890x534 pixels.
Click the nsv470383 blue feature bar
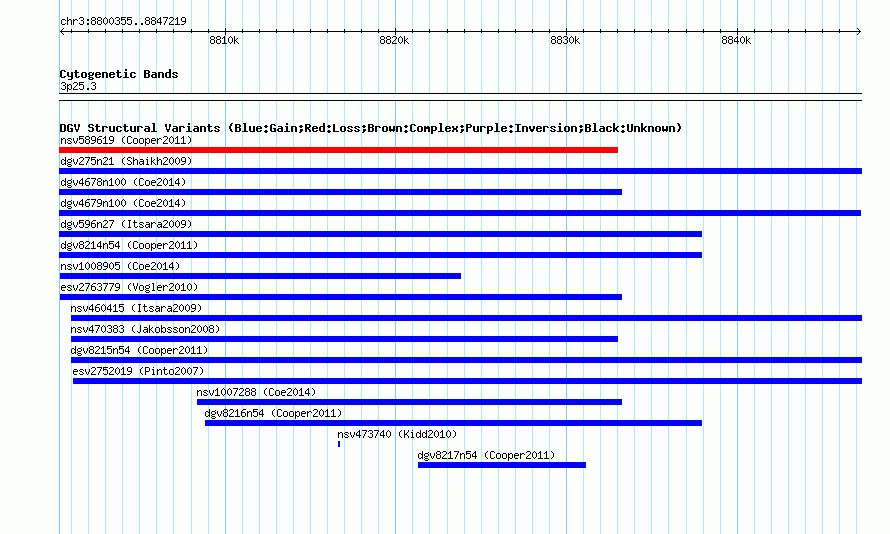coord(344,339)
